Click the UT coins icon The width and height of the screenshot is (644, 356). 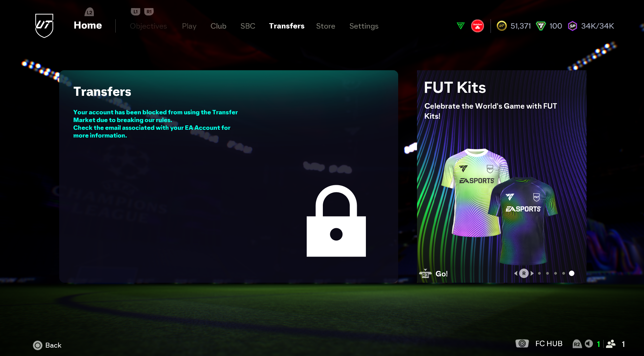[x=501, y=26]
